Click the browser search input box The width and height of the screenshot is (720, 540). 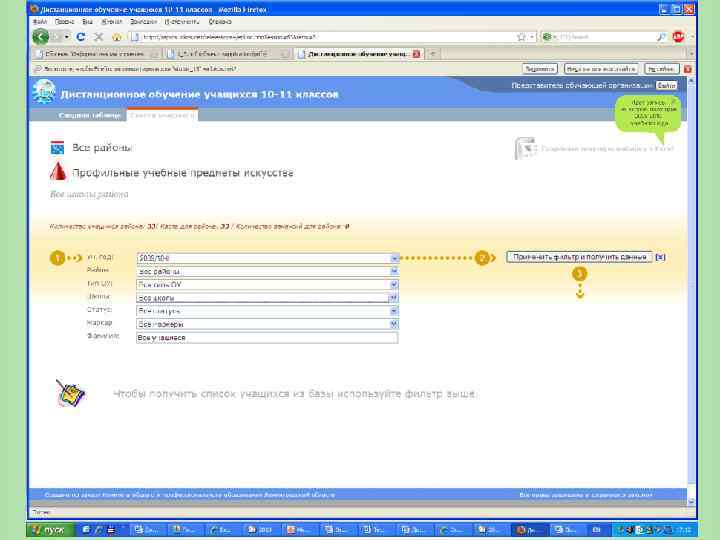[x=605, y=37]
